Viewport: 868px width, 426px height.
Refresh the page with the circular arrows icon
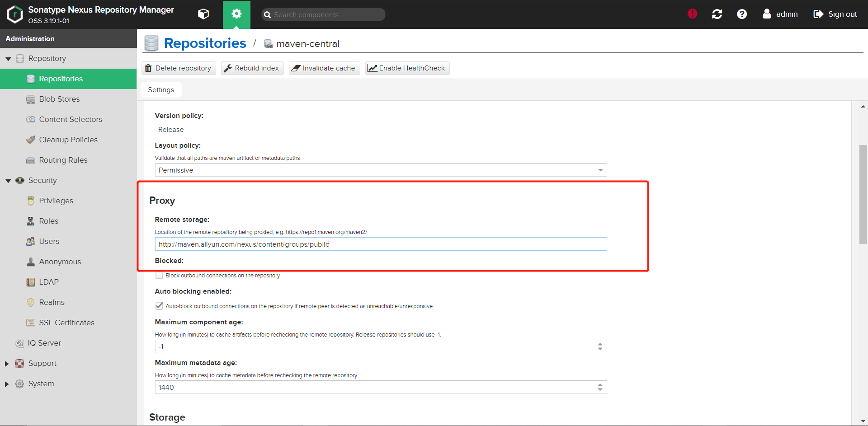click(717, 14)
